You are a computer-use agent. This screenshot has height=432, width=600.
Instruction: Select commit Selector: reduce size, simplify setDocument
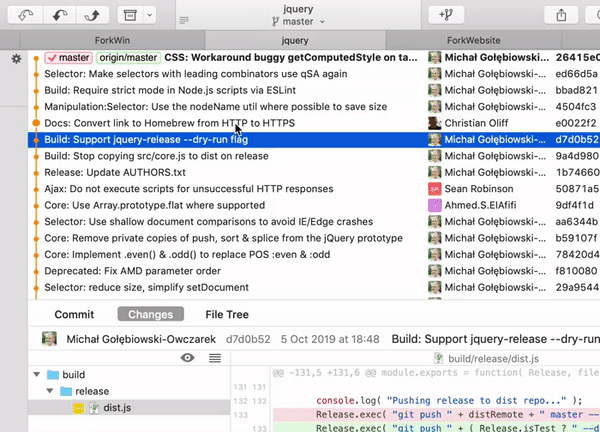[x=314, y=288]
